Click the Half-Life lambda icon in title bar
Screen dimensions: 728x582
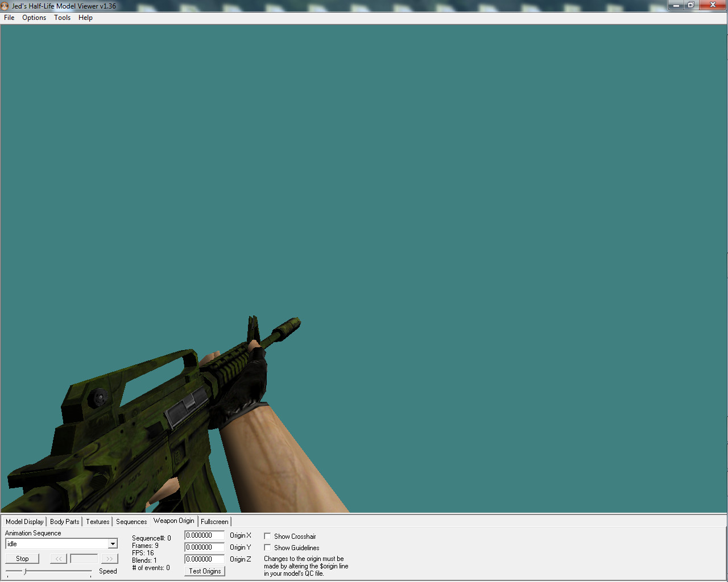[x=5, y=5]
